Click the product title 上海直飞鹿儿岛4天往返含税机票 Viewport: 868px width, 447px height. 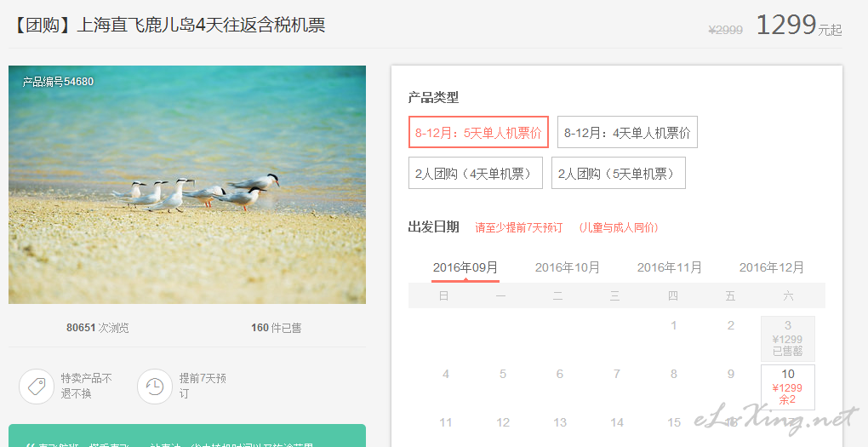pos(200,26)
